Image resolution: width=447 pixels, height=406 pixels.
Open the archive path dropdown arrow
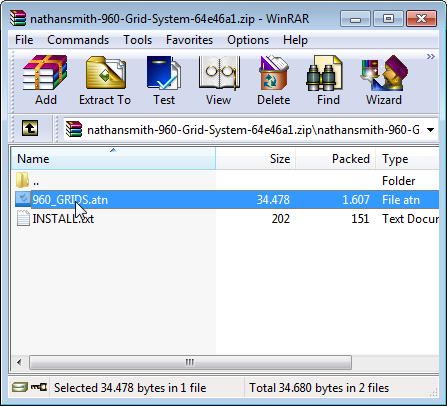(430, 130)
